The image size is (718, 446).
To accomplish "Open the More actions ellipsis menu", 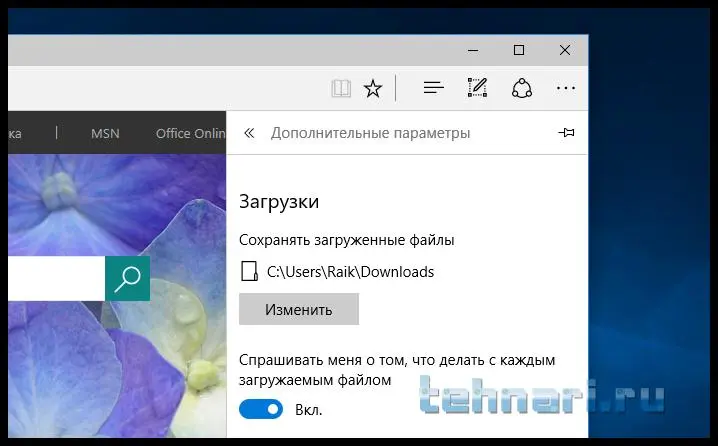I will pyautogui.click(x=566, y=88).
